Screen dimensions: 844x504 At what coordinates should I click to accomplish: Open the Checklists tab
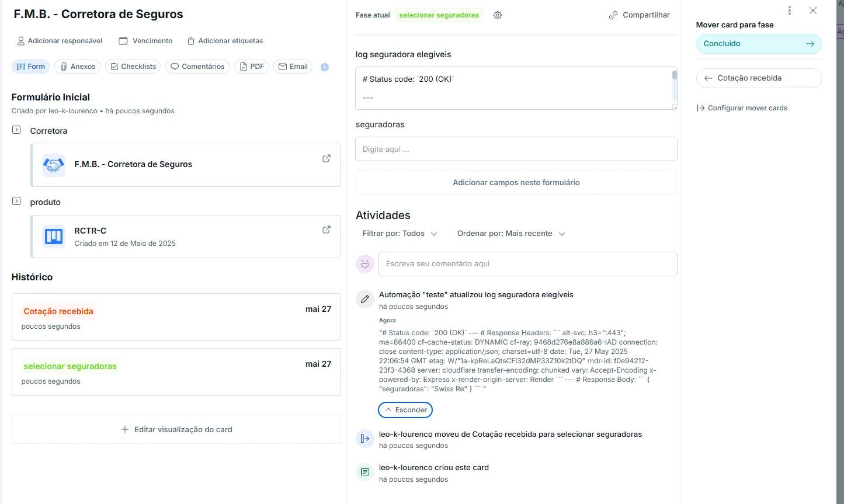pyautogui.click(x=133, y=67)
